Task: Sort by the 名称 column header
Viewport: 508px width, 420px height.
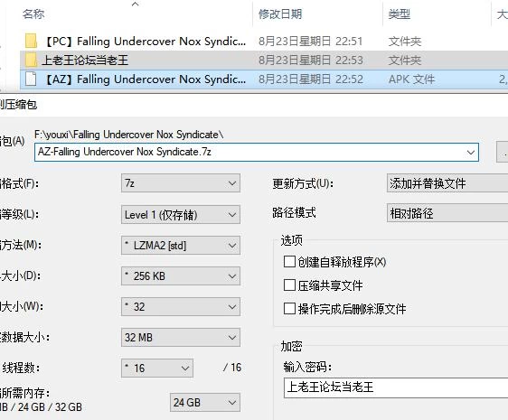Action: click(x=33, y=14)
